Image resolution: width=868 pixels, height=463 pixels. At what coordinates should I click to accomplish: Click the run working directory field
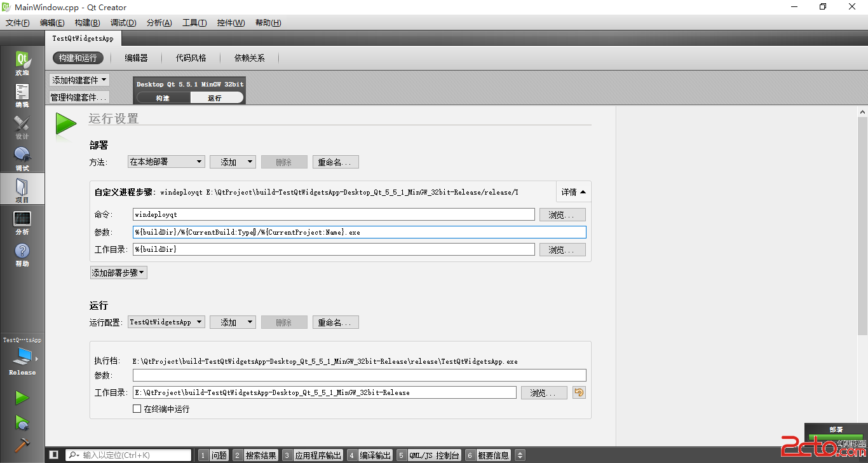click(x=324, y=393)
